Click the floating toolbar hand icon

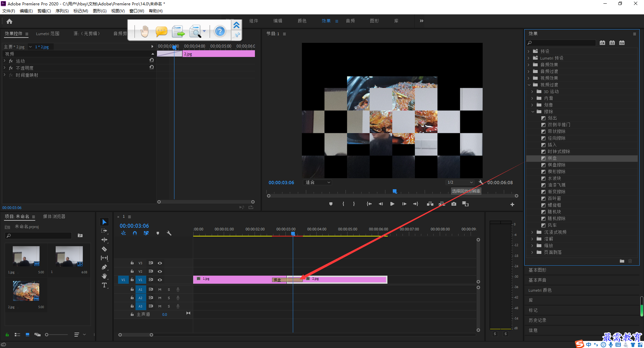(145, 31)
